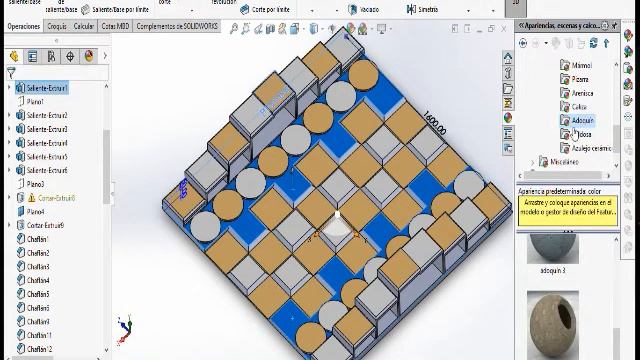This screenshot has width=640, height=360.
Task: Click the Simetría mirror tool
Action: click(422, 9)
